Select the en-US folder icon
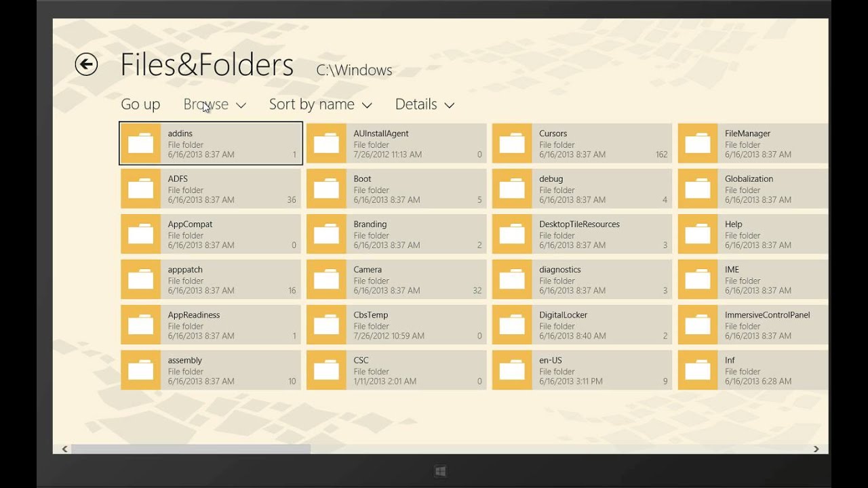 tap(512, 371)
